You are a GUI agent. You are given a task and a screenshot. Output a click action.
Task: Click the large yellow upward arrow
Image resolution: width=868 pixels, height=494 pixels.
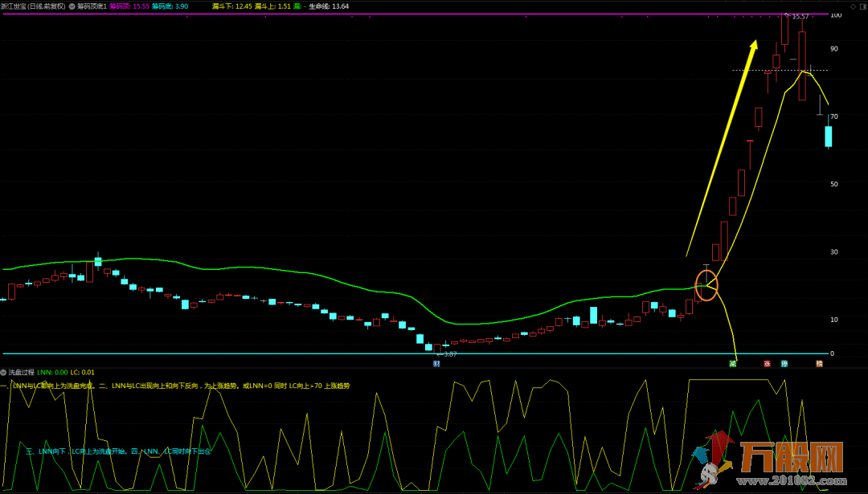tap(722, 149)
